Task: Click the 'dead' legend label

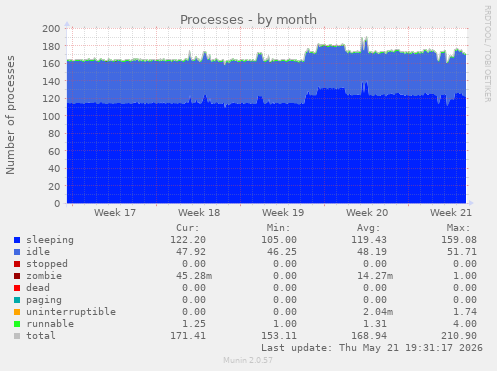Action: tap(38, 288)
